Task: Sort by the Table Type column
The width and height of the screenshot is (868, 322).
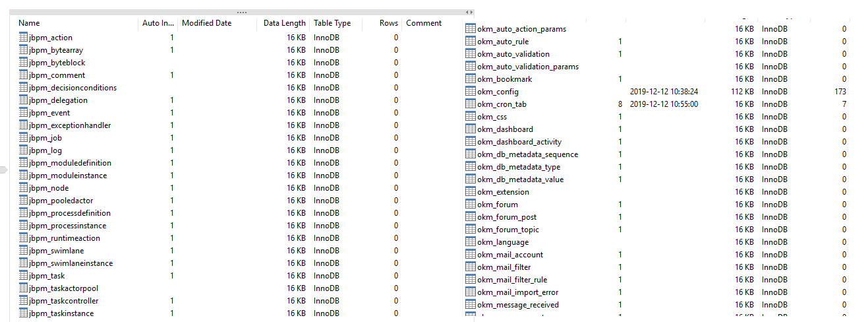Action: coord(332,23)
